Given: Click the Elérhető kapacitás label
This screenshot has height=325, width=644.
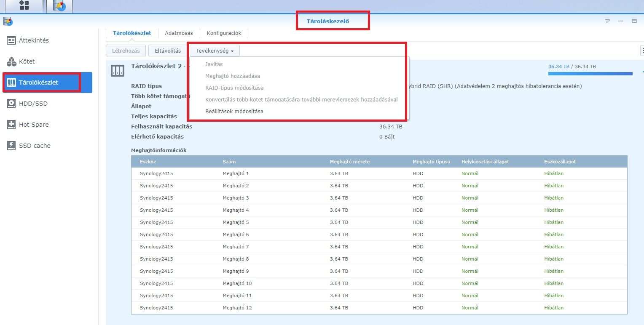Looking at the screenshot, I should tap(157, 137).
